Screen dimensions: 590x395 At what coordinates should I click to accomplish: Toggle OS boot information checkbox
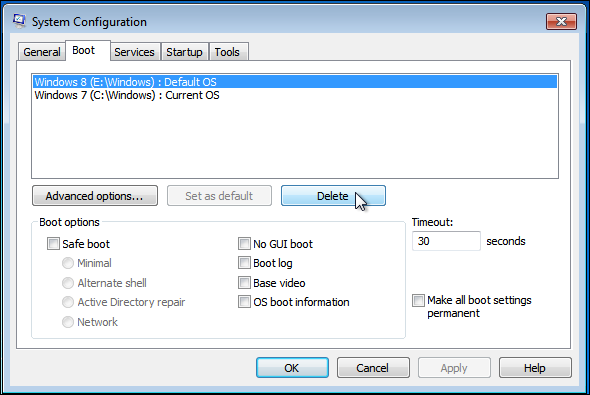pyautogui.click(x=244, y=302)
